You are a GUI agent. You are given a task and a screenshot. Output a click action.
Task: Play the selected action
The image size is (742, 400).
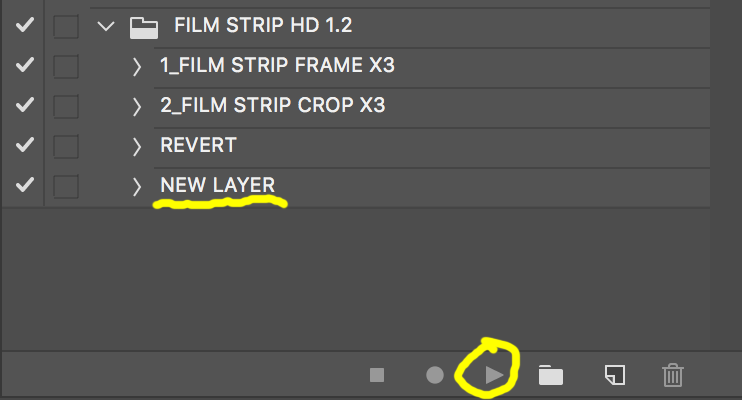[x=494, y=375]
